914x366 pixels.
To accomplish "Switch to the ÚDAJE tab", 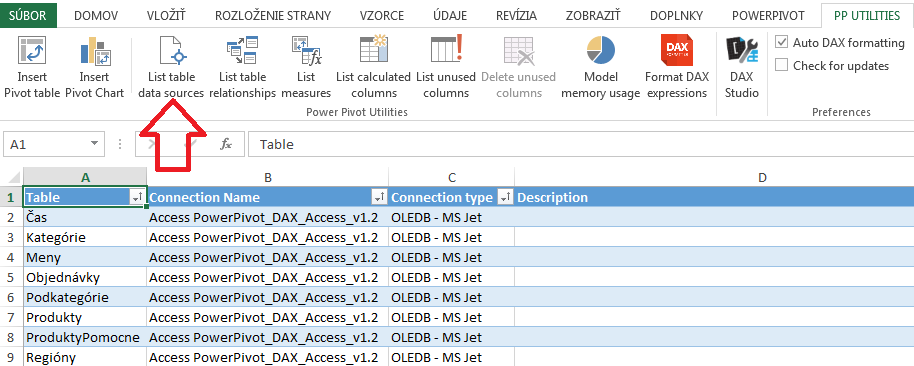I will tap(450, 16).
